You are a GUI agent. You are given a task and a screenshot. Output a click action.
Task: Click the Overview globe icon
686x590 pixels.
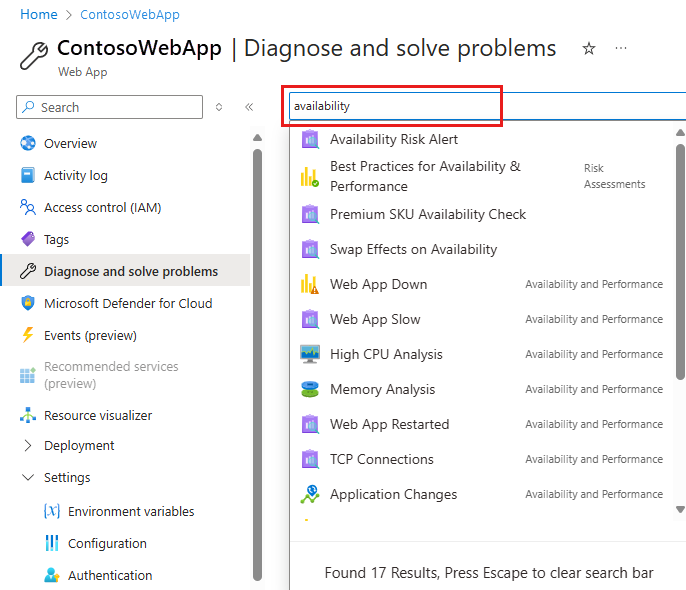point(28,143)
